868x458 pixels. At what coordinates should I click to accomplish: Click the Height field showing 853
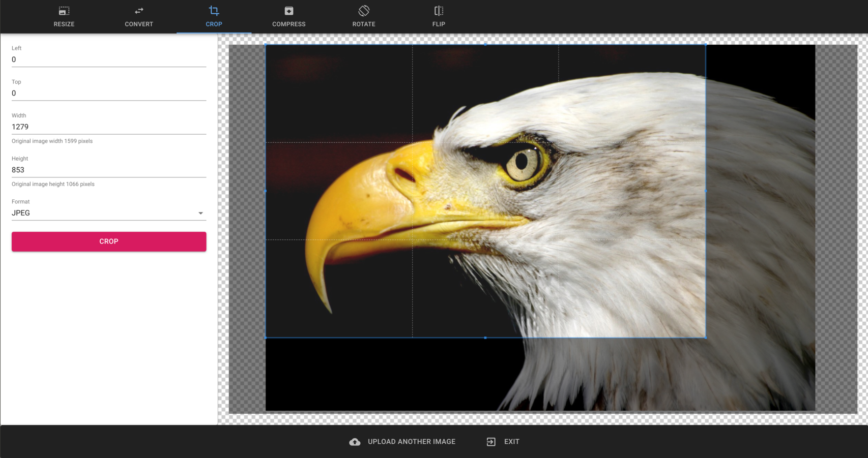(x=108, y=170)
